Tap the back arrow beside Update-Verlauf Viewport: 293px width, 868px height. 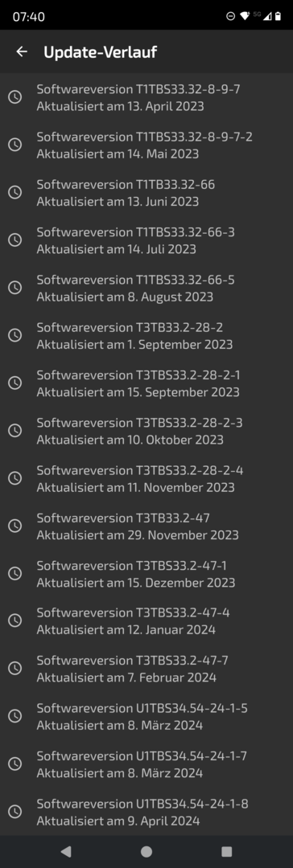point(22,52)
